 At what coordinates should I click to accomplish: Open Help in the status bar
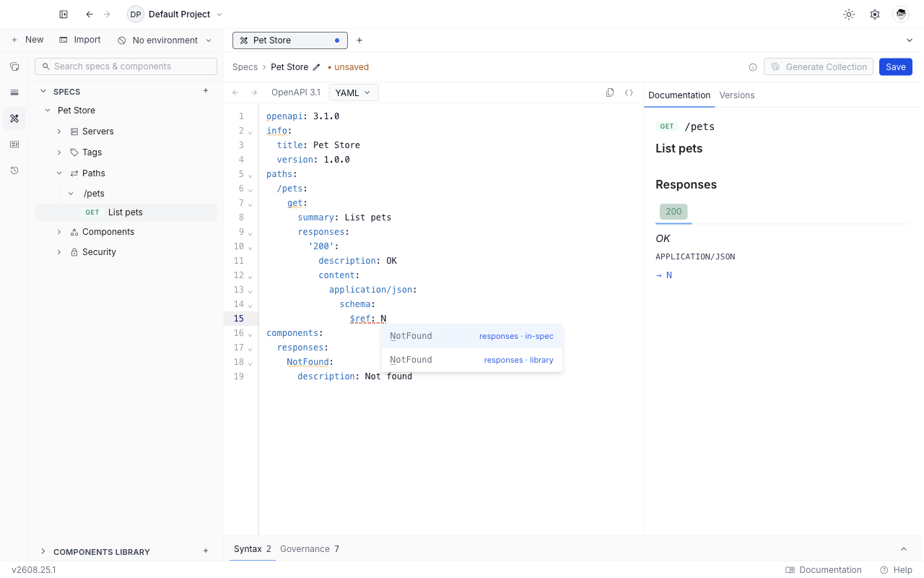[x=896, y=570]
